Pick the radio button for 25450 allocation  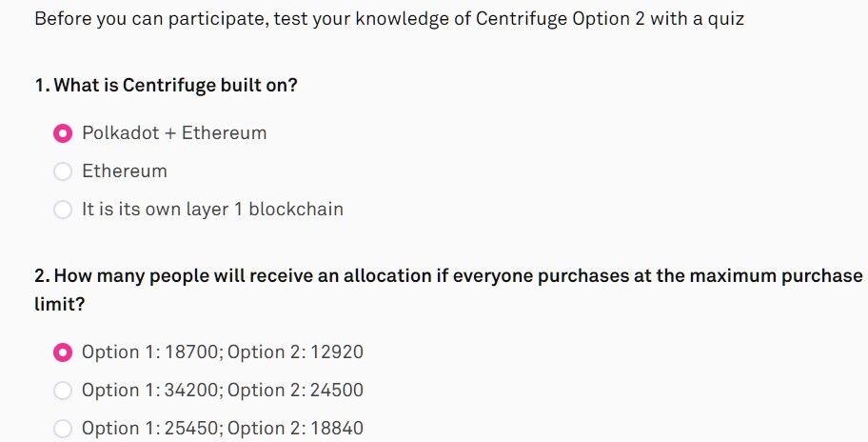tap(63, 429)
